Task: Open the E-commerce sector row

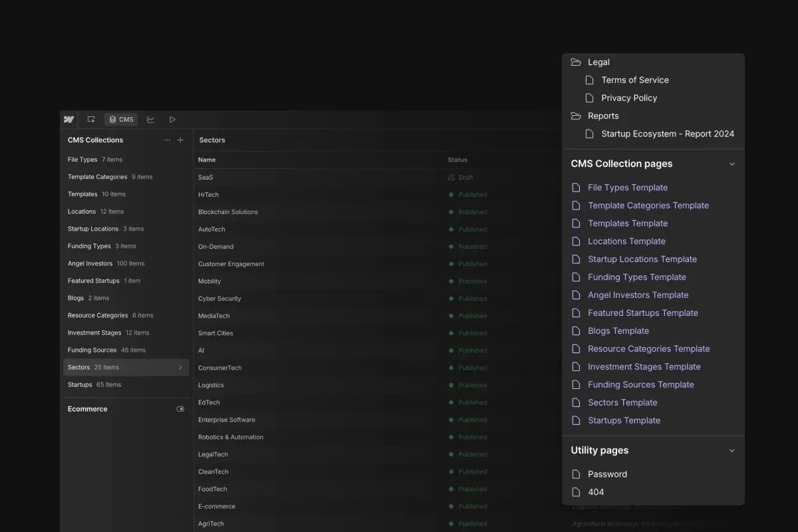Action: (378, 506)
